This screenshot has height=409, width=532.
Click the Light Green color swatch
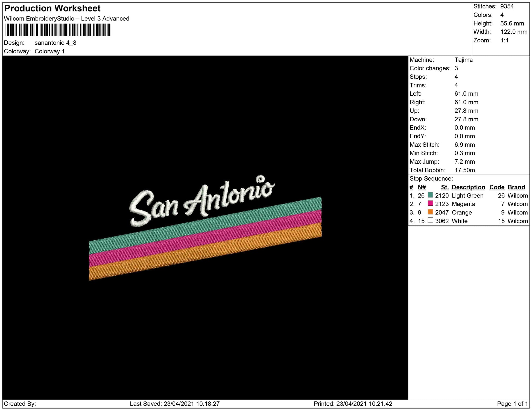pos(430,195)
